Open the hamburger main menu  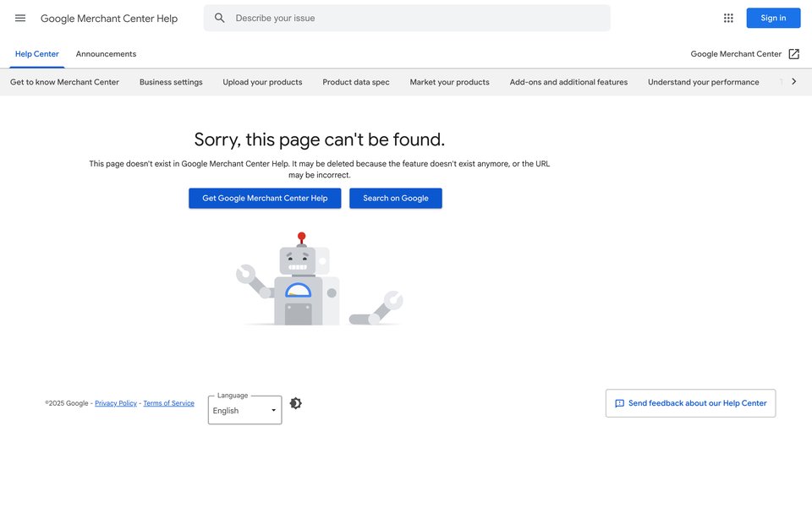click(x=20, y=18)
